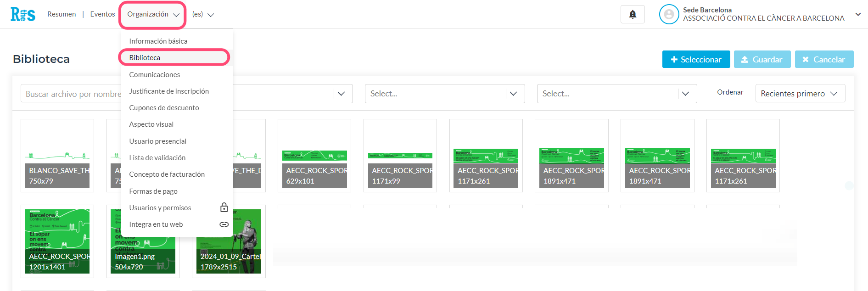Select Información básica menu entry

pyautogui.click(x=177, y=41)
